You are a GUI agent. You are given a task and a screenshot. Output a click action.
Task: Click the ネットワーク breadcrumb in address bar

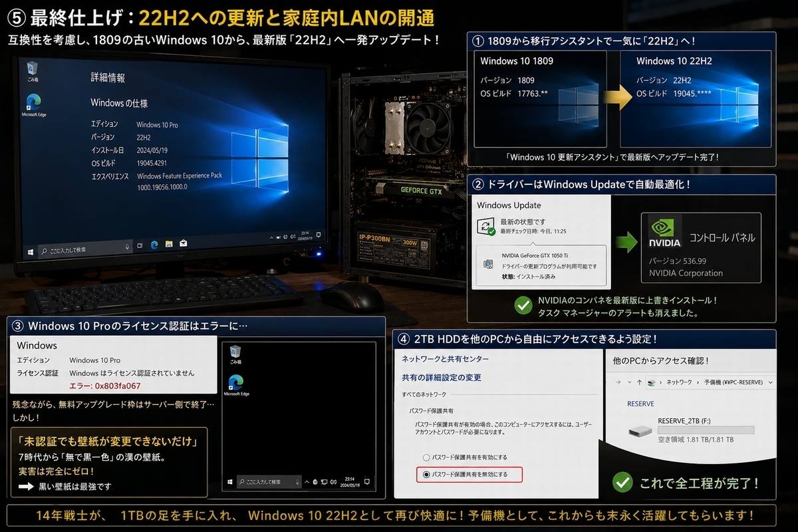coord(680,382)
